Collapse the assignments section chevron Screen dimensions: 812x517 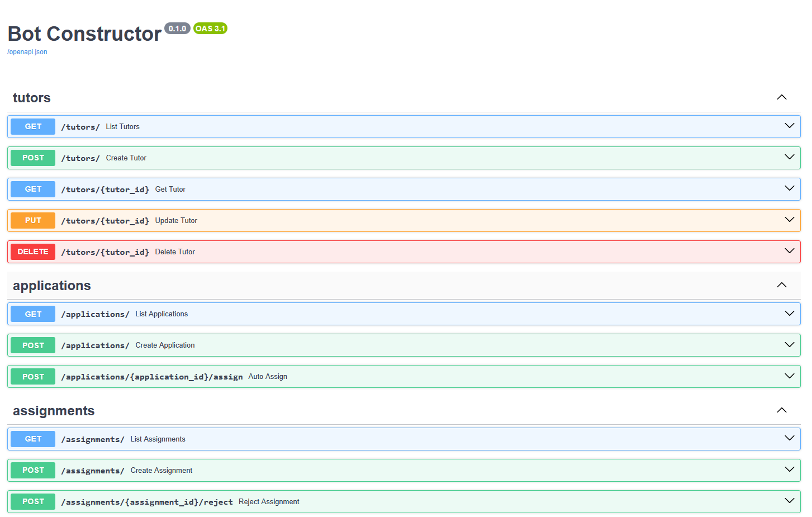coord(781,410)
